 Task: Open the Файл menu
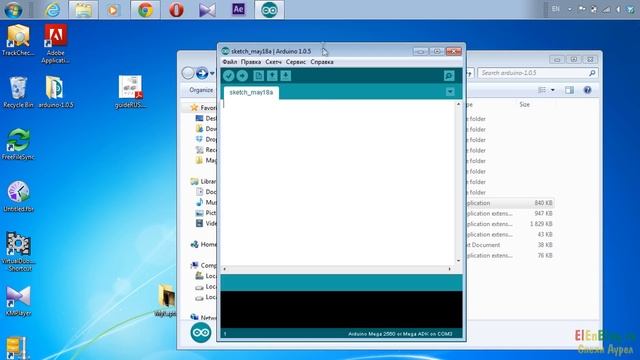coord(229,62)
